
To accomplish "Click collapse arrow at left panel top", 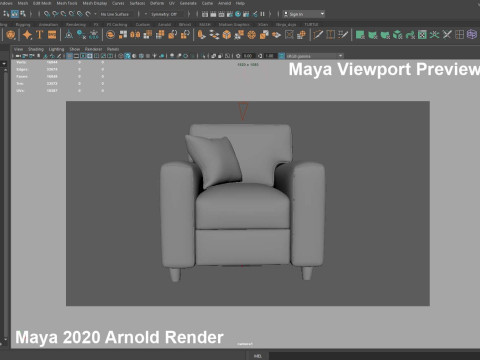I will [4, 63].
